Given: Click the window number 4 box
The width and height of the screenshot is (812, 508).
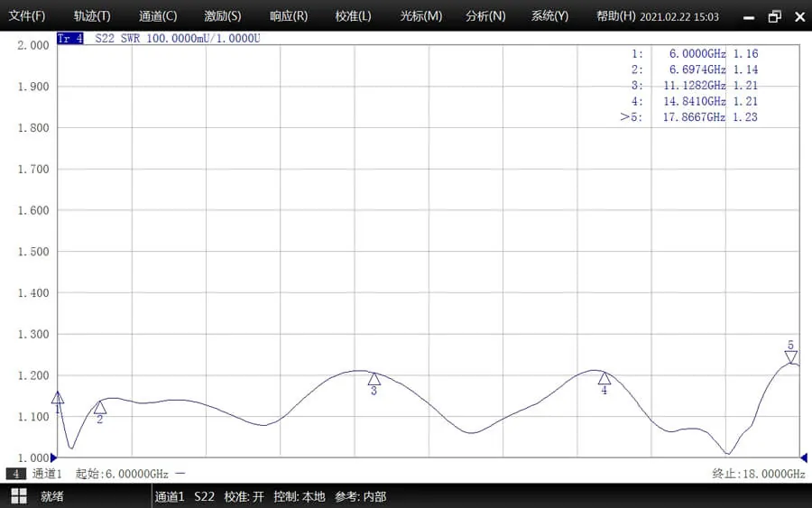Looking at the screenshot, I should pos(16,474).
